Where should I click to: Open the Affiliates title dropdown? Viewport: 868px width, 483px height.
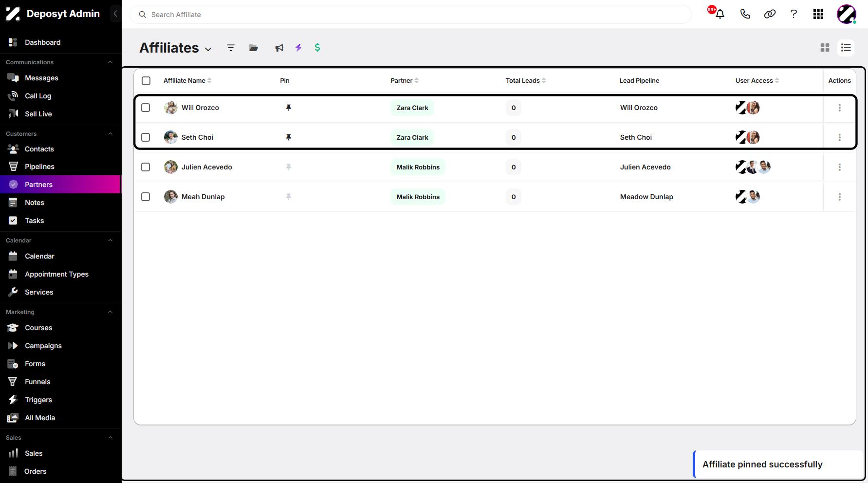click(x=208, y=49)
